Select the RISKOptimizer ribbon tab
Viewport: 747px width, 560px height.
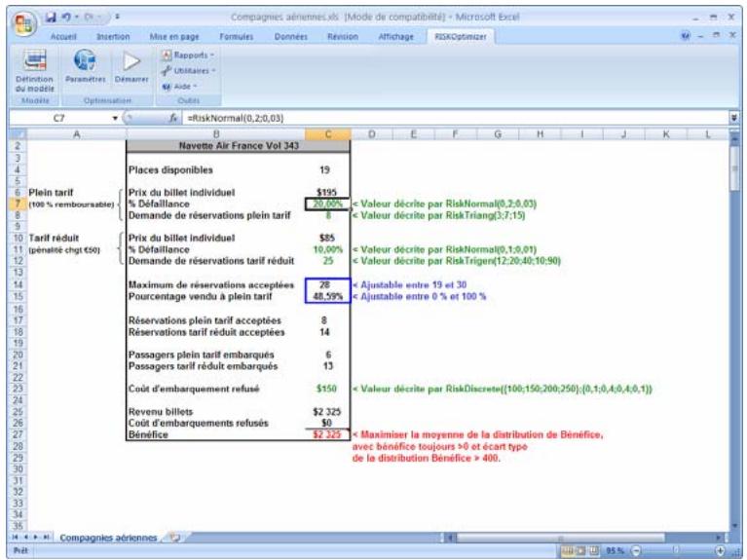(461, 37)
